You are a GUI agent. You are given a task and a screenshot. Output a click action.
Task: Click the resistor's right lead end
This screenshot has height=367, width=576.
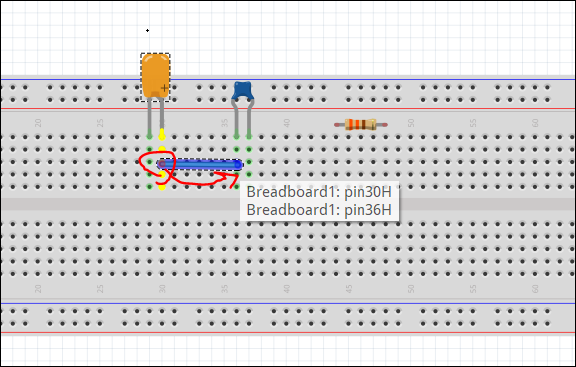385,125
